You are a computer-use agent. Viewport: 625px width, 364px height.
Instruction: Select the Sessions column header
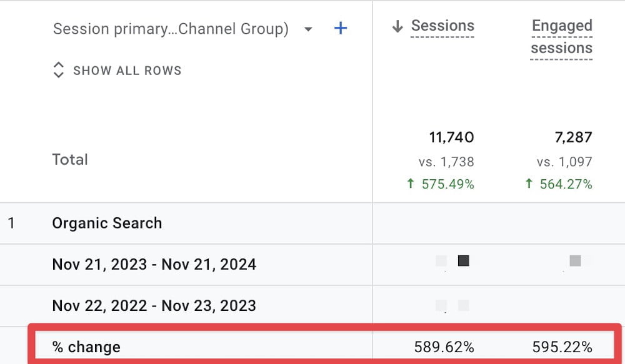point(442,25)
